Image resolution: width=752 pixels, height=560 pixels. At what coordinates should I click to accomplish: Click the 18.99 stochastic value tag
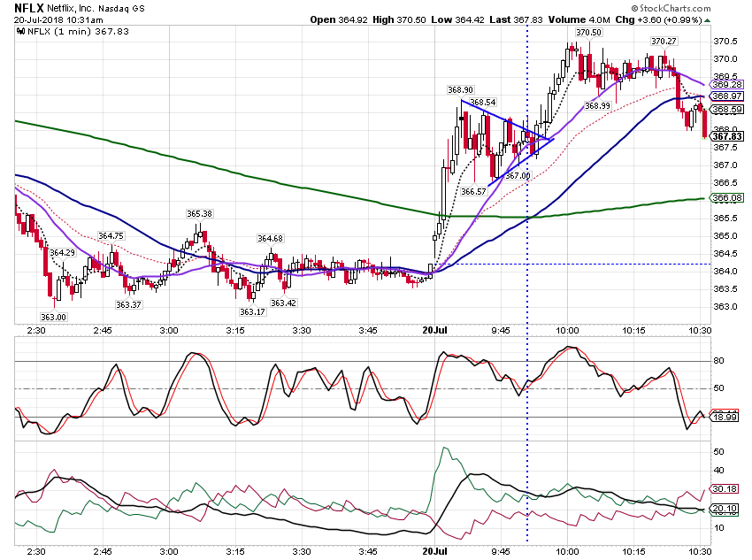coord(725,417)
